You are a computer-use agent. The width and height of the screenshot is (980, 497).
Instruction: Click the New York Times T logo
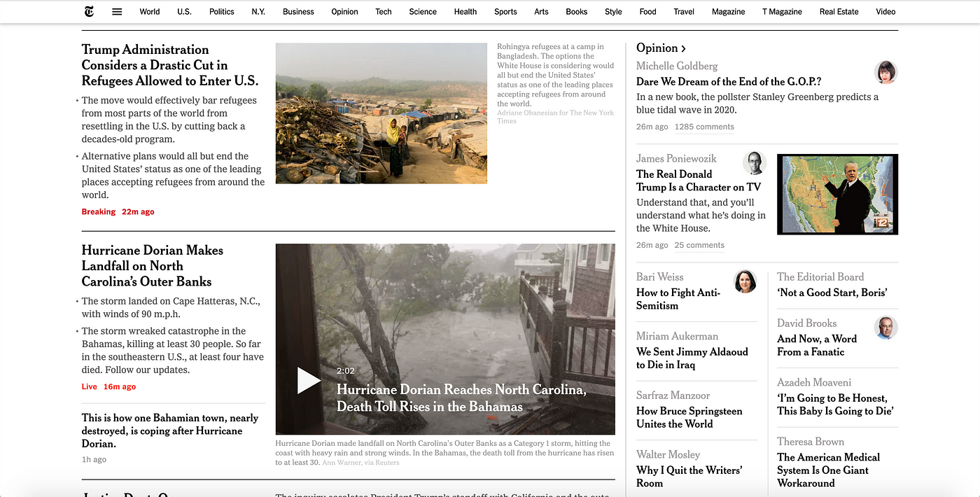pos(89,11)
